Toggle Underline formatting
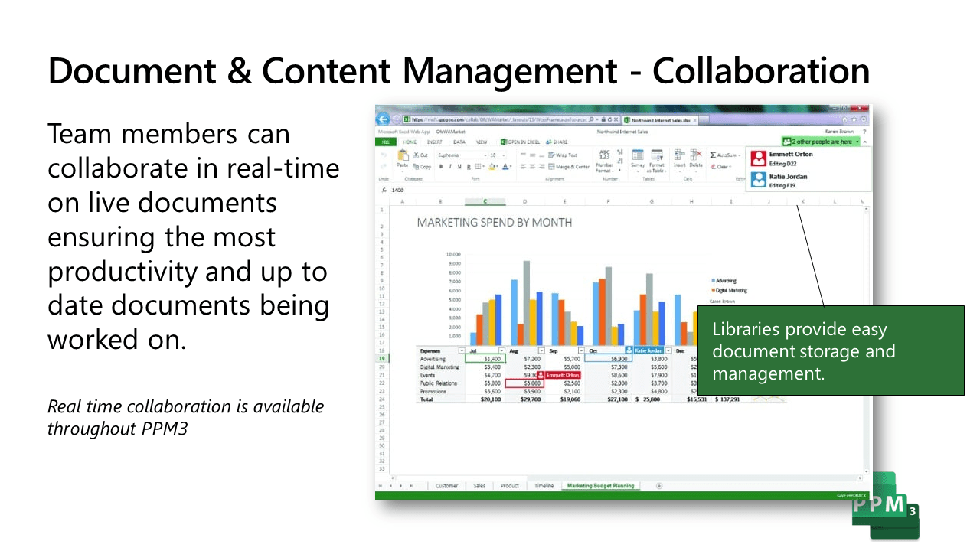 click(459, 166)
